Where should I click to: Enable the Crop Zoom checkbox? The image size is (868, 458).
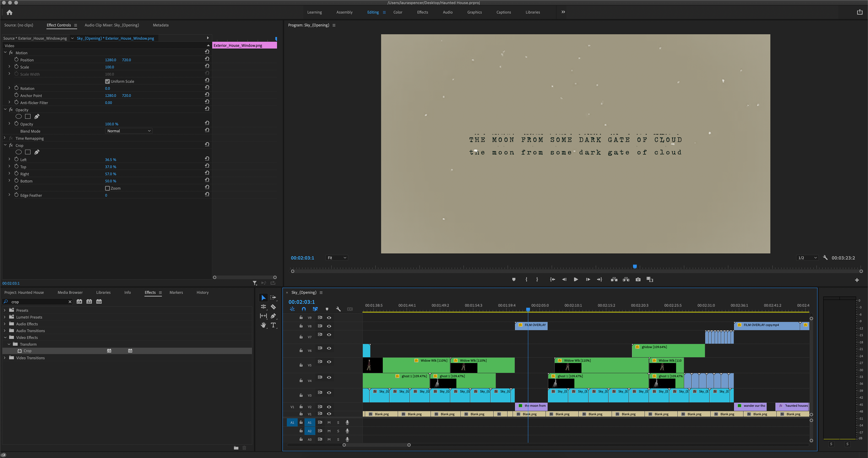click(108, 188)
